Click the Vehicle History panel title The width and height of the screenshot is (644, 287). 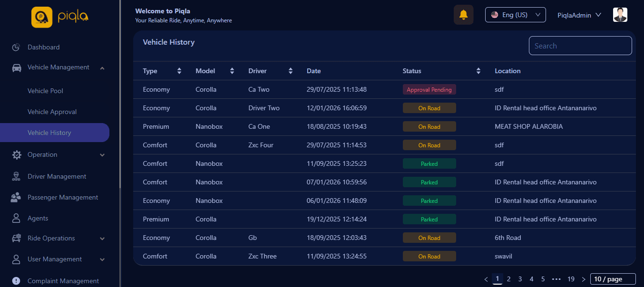[169, 42]
